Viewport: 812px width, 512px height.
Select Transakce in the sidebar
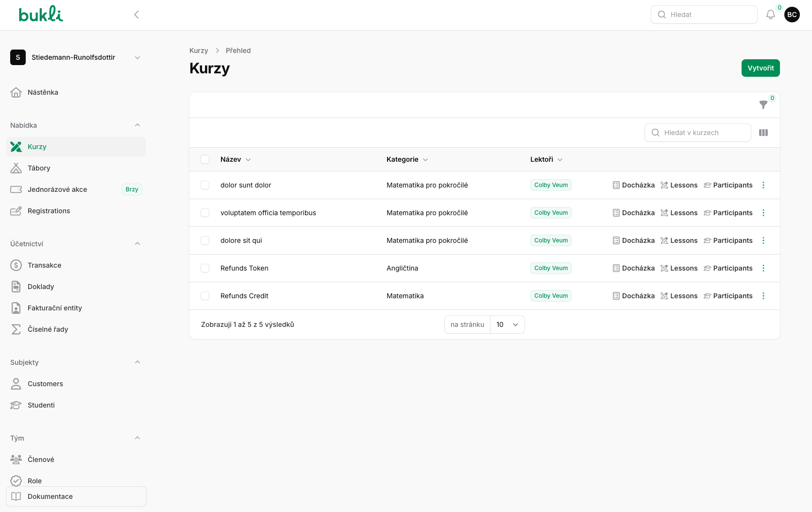44,265
